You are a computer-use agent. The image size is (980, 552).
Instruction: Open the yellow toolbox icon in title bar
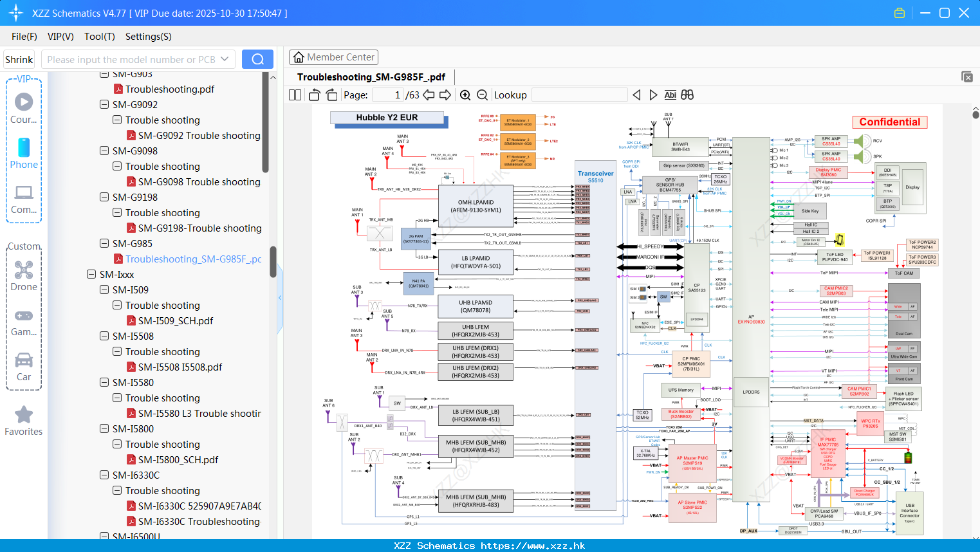900,13
